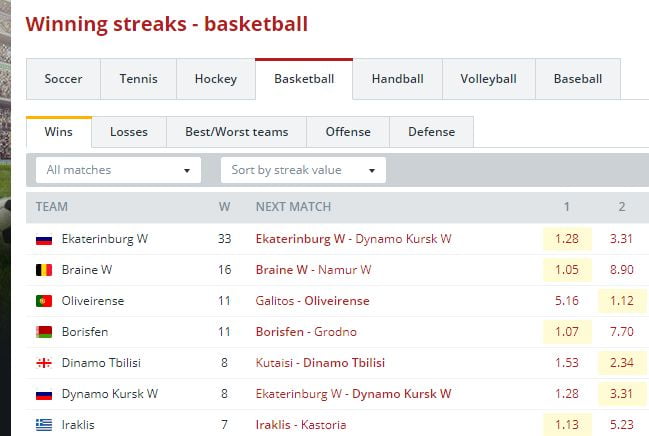Open Braine W - Namur W match link

coord(313,270)
